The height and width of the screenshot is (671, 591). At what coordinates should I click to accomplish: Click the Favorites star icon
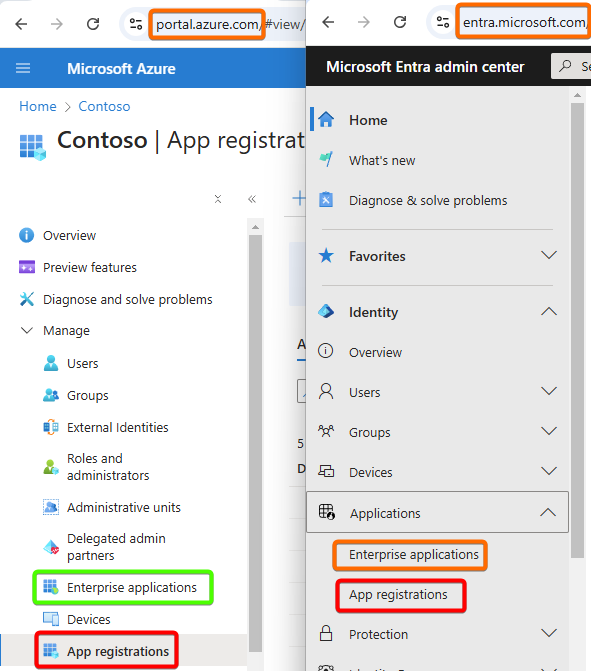(326, 256)
